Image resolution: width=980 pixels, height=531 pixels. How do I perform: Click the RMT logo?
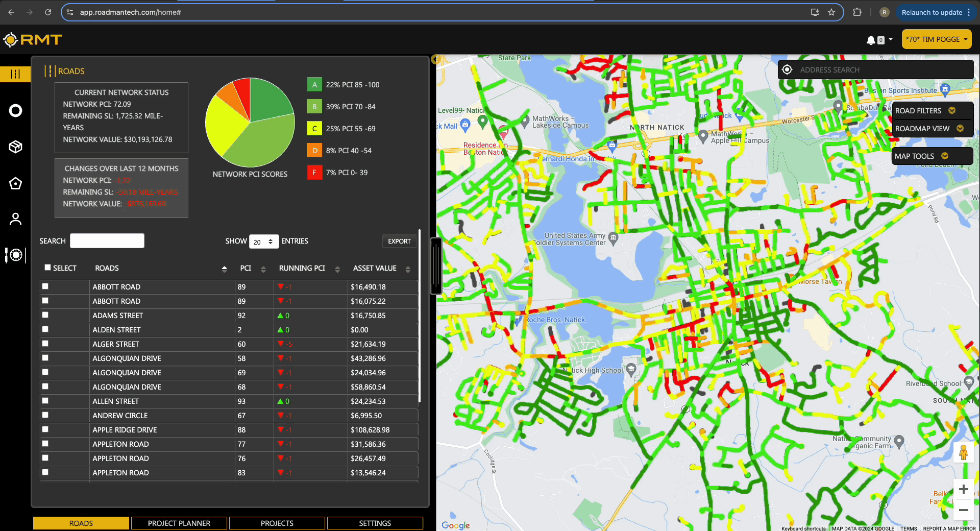pyautogui.click(x=33, y=39)
